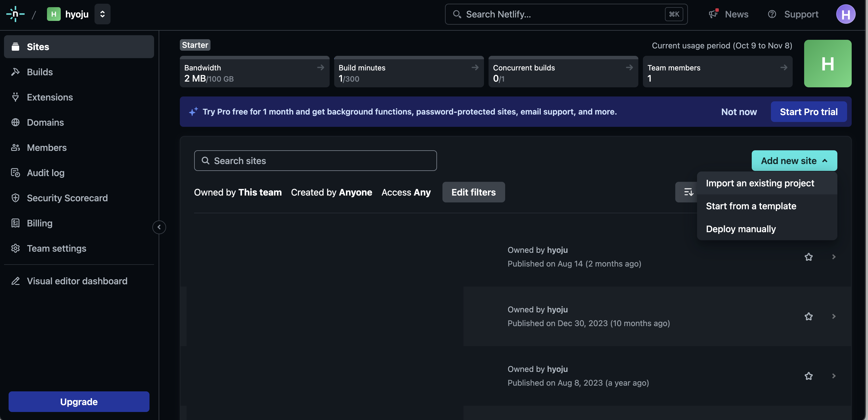Open Extensions plug icon in sidebar
This screenshot has height=420, width=868.
coord(15,97)
